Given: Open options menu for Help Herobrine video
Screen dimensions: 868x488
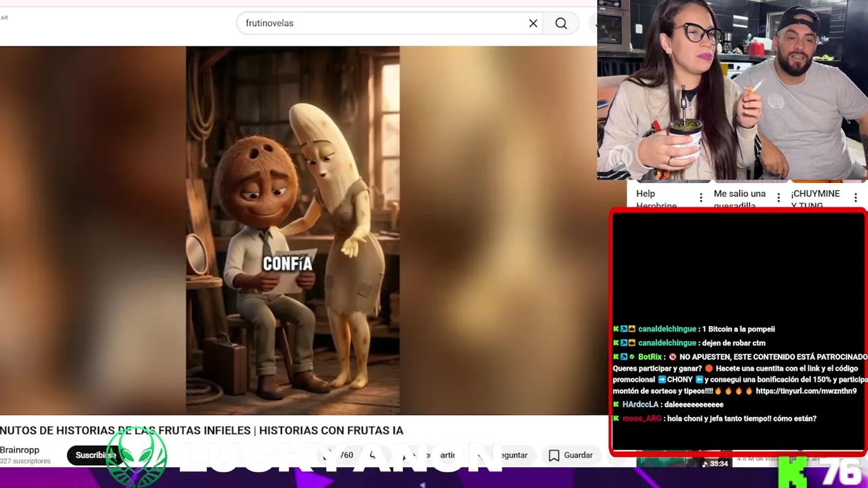Looking at the screenshot, I should click(x=701, y=198).
